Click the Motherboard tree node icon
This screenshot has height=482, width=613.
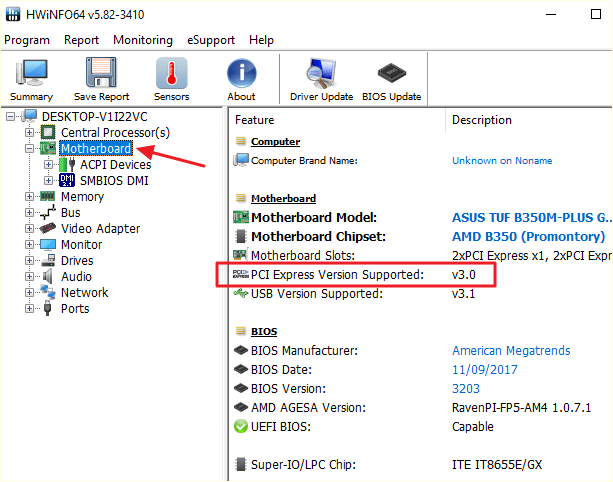[48, 149]
